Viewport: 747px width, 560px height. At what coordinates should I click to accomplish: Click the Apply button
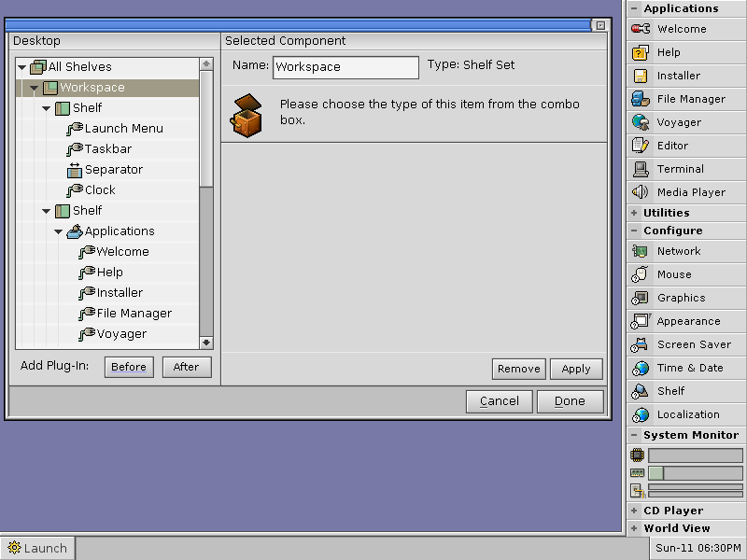[576, 369]
